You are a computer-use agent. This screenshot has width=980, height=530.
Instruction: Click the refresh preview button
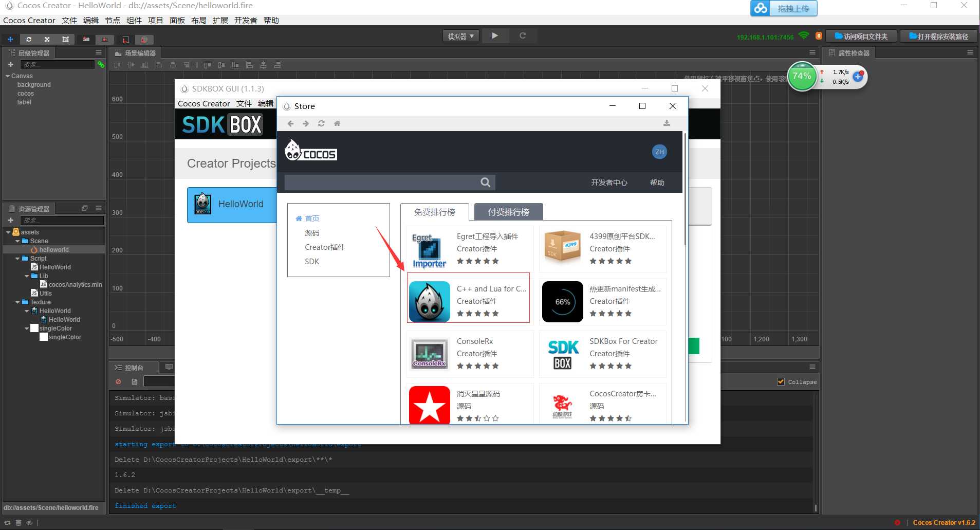pyautogui.click(x=523, y=35)
